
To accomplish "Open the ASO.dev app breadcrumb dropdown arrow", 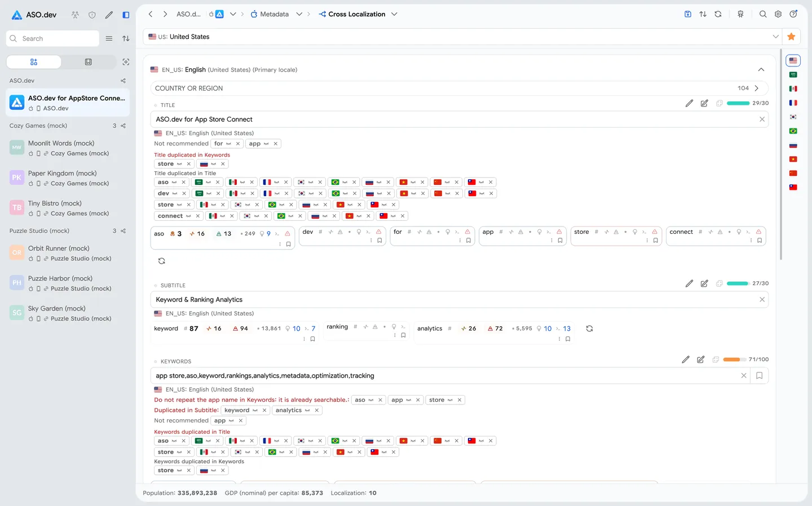I will click(233, 14).
